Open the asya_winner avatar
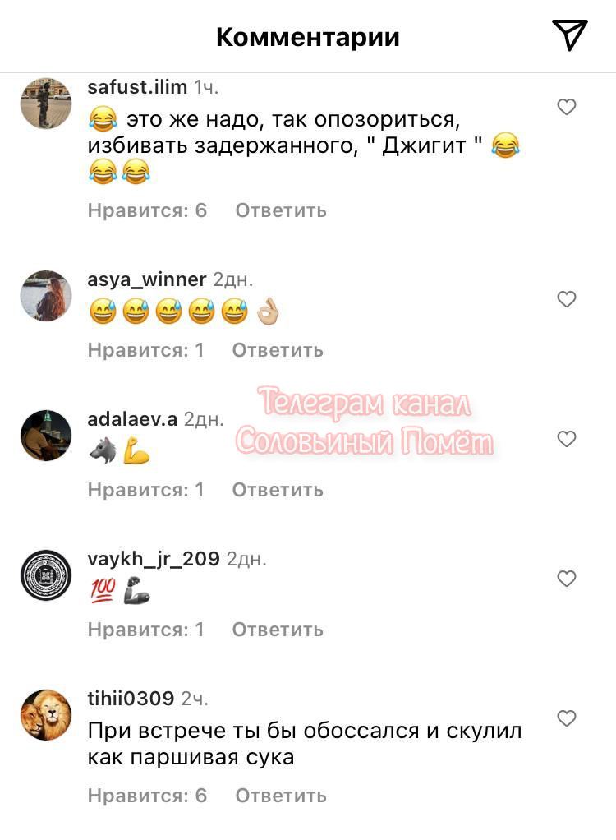Screen dimensions: 616x840 coord(46,296)
